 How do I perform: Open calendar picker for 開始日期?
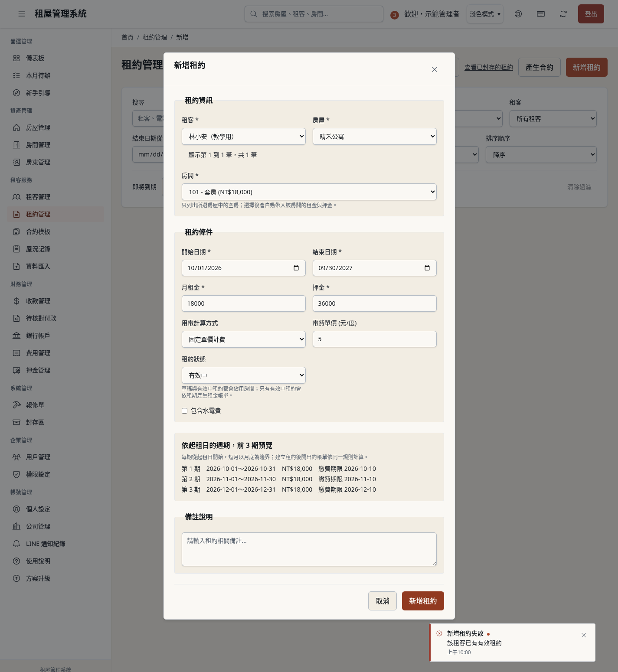(296, 268)
